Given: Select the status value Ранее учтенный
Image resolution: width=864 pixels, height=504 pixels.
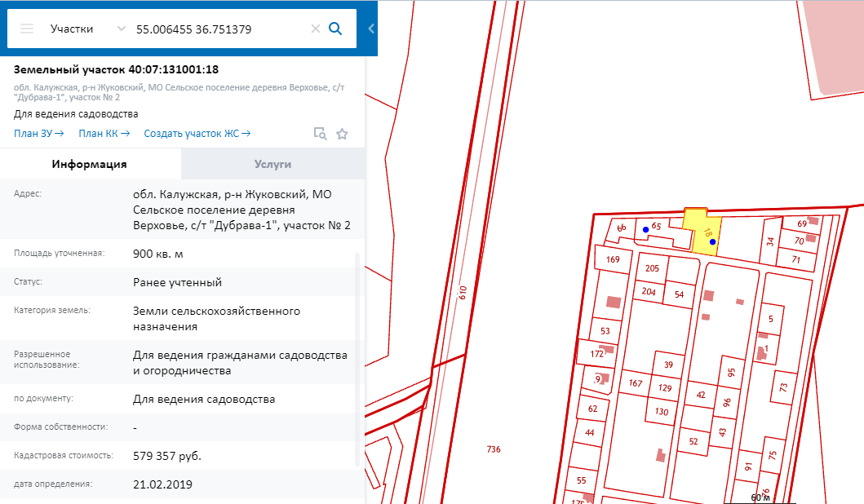Looking at the screenshot, I should 177,282.
